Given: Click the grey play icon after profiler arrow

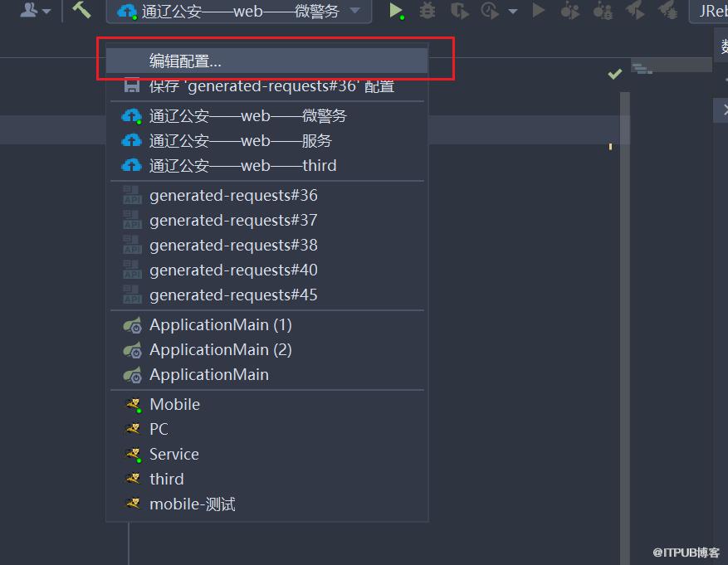Looking at the screenshot, I should (538, 10).
